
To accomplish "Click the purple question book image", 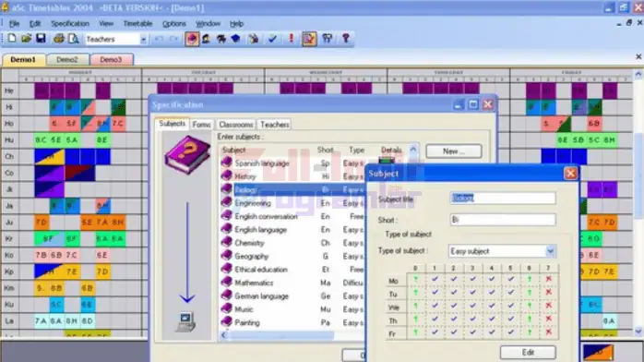I will pyautogui.click(x=187, y=154).
